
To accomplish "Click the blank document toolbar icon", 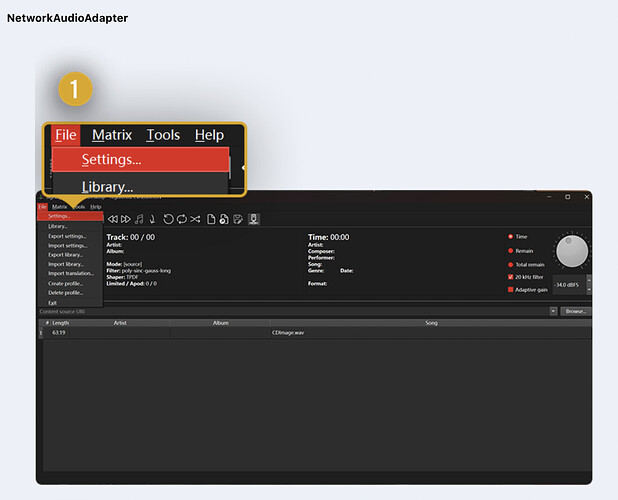I will (211, 219).
